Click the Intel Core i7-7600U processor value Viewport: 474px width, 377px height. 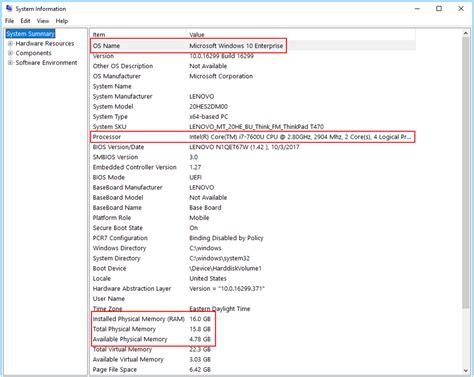[300, 137]
